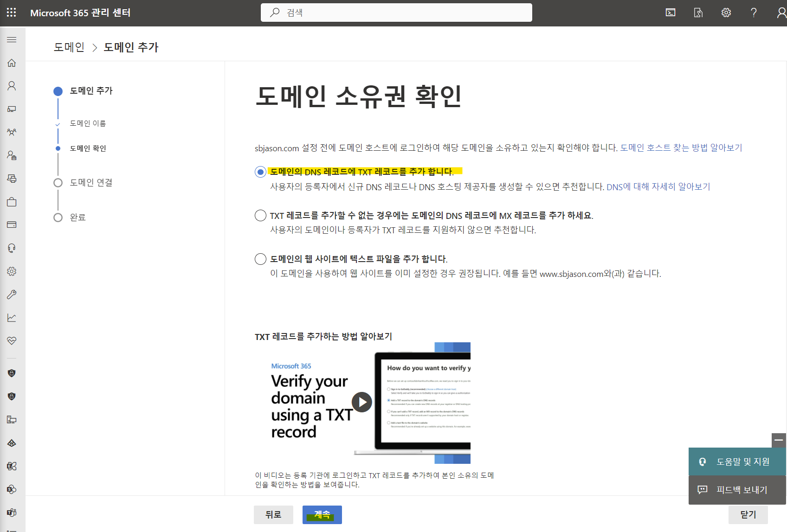
Task: Collapse the navigation menu hamburger icon
Action: tap(12, 40)
